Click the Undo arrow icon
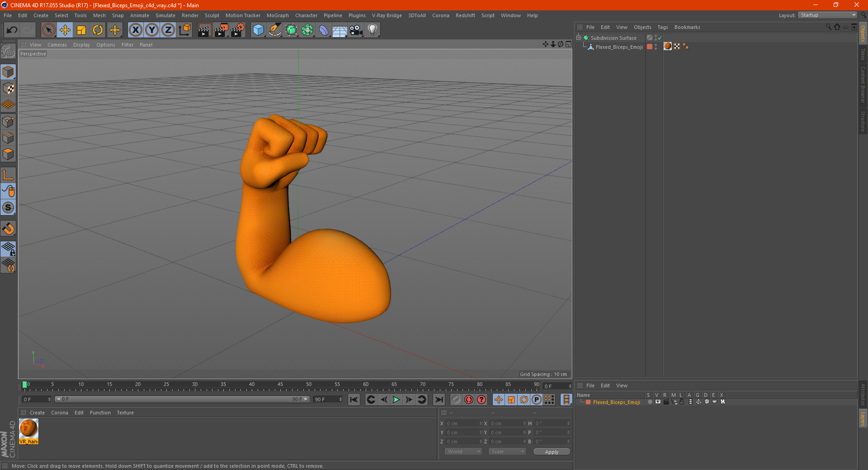868x470 pixels. (x=12, y=30)
